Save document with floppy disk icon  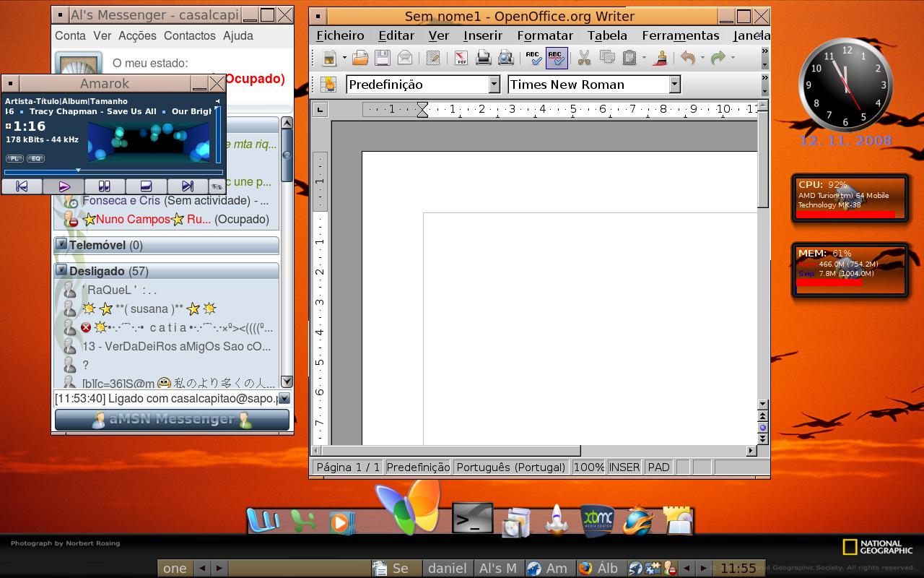point(382,58)
